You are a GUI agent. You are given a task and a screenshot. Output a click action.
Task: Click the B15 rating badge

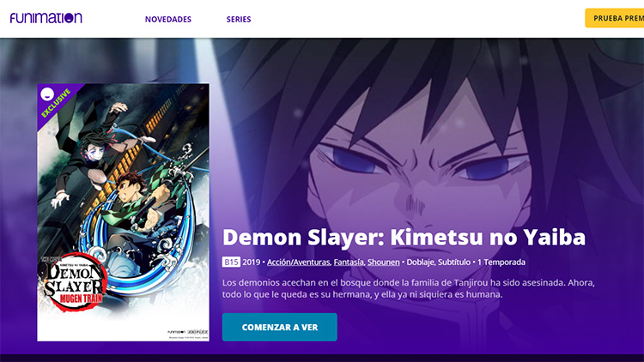(x=231, y=262)
